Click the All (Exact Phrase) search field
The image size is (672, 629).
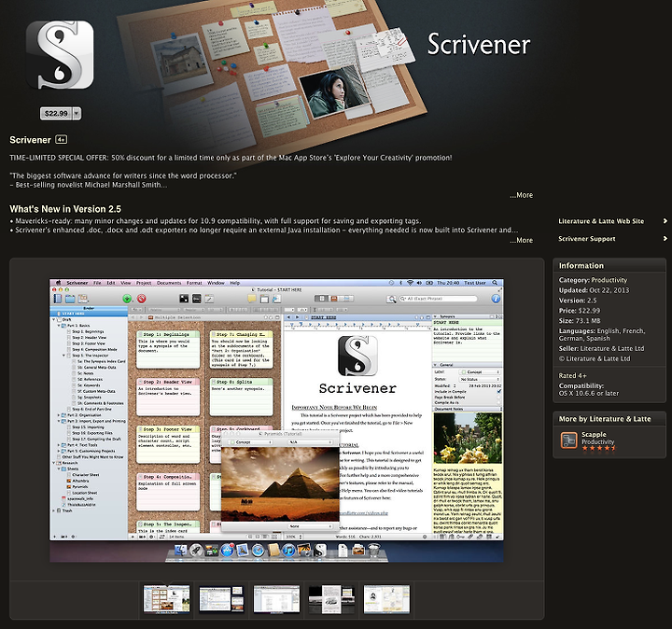438,299
